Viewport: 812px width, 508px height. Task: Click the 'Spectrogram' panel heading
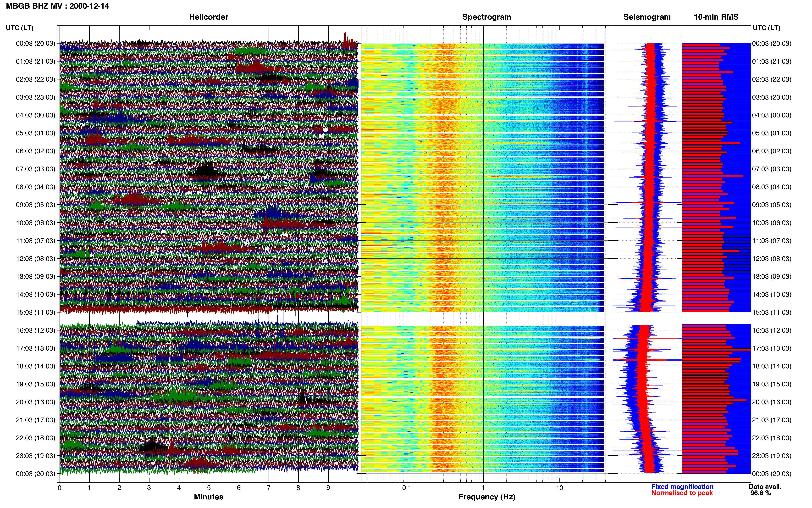click(x=487, y=17)
